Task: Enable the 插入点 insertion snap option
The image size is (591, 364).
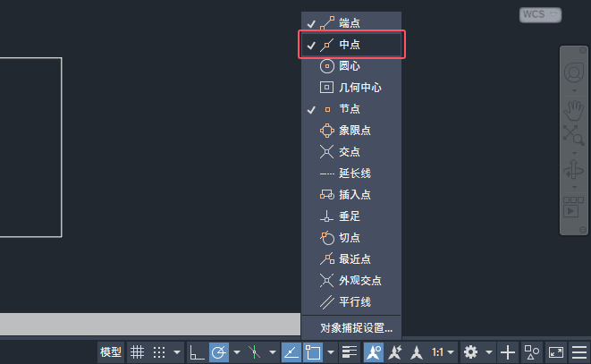Action: coord(350,195)
